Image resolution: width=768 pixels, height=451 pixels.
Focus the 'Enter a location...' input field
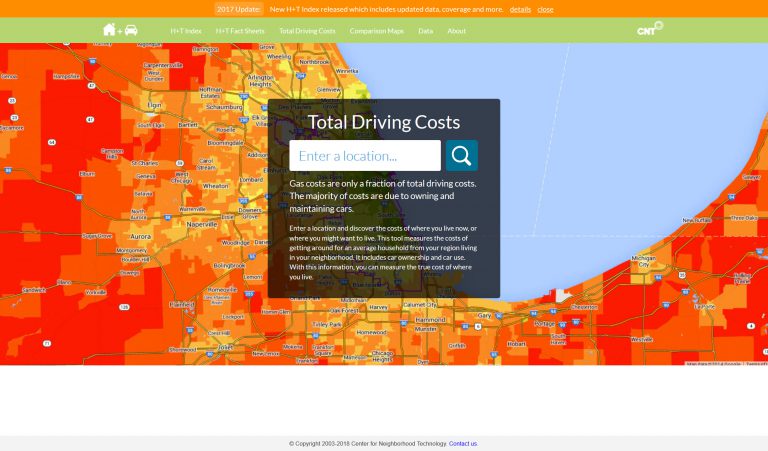364,156
